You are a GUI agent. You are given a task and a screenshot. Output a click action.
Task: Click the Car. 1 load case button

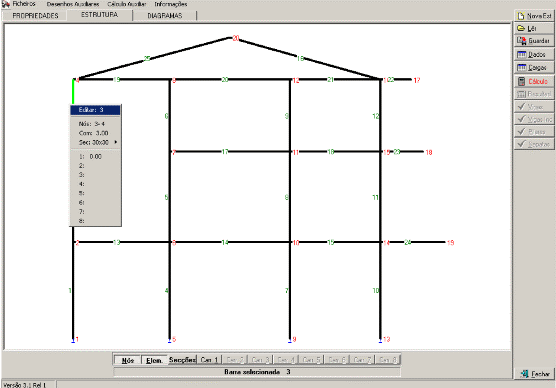coord(209,360)
